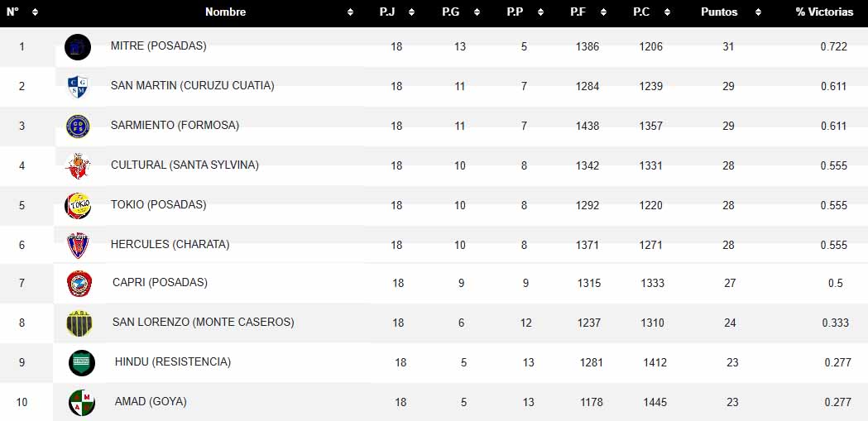Click the Mitre (Posadas) team logo
The height and width of the screenshot is (421, 868).
click(78, 47)
